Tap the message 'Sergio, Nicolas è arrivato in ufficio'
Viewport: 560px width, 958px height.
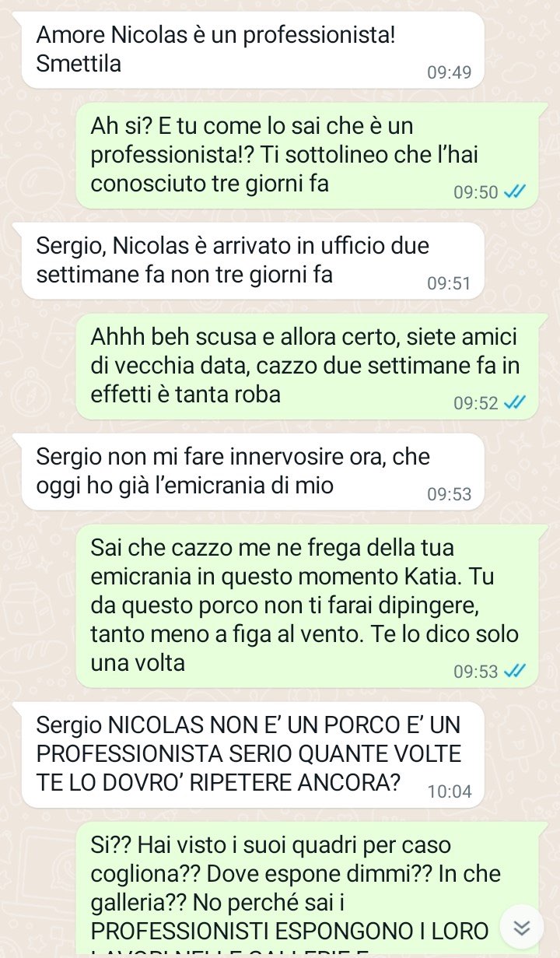click(x=253, y=261)
